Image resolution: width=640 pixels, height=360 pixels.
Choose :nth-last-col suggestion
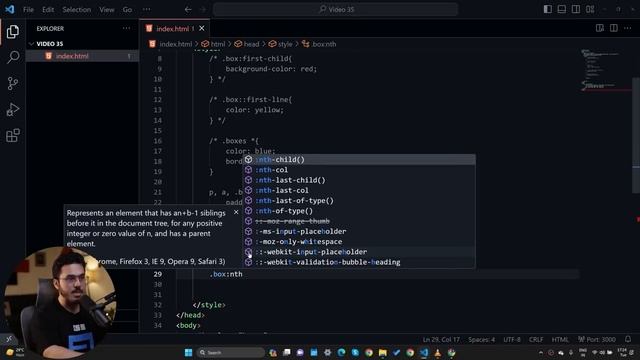pos(359,190)
